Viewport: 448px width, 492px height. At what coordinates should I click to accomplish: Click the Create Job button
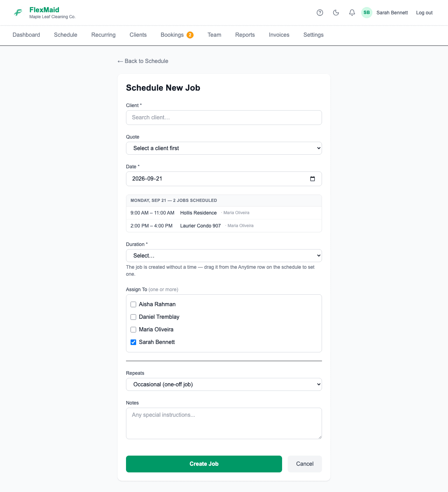click(204, 464)
